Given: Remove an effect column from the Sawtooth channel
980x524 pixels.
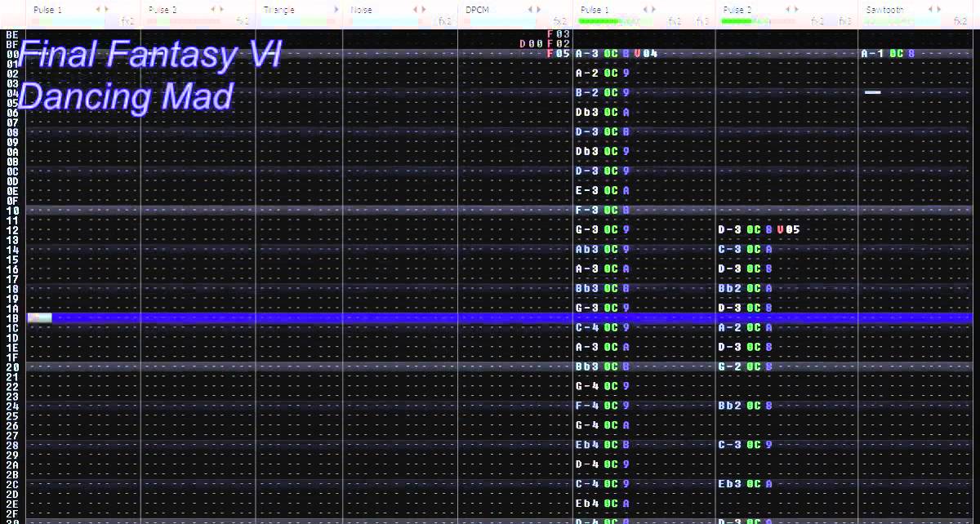Looking at the screenshot, I should pyautogui.click(x=930, y=10).
